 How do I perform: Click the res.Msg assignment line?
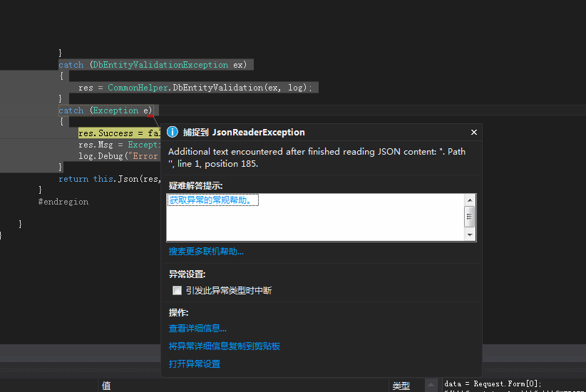tap(119, 145)
